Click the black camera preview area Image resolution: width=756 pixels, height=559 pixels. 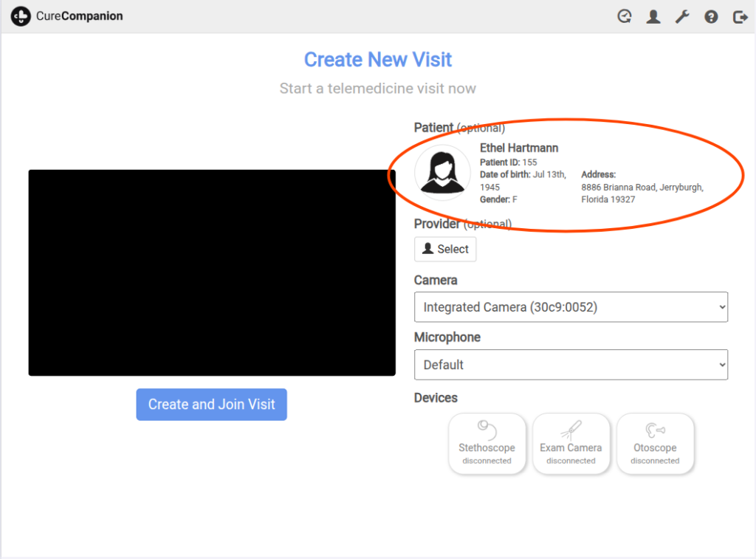pyautogui.click(x=212, y=272)
